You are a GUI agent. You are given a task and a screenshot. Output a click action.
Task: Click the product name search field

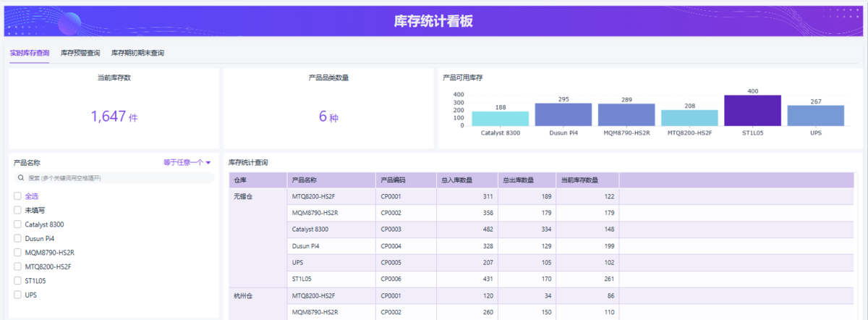[116, 177]
